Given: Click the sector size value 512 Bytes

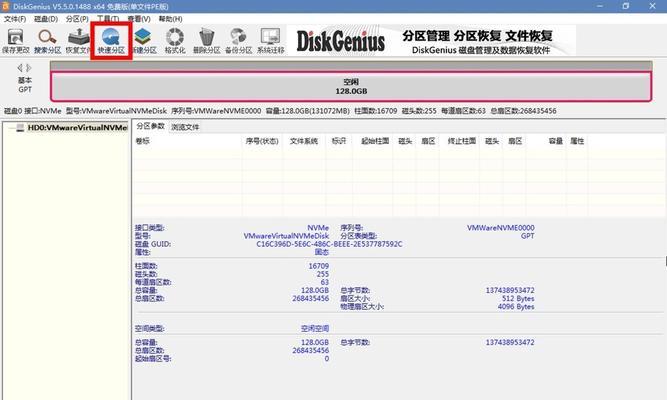Looking at the screenshot, I should [518, 298].
